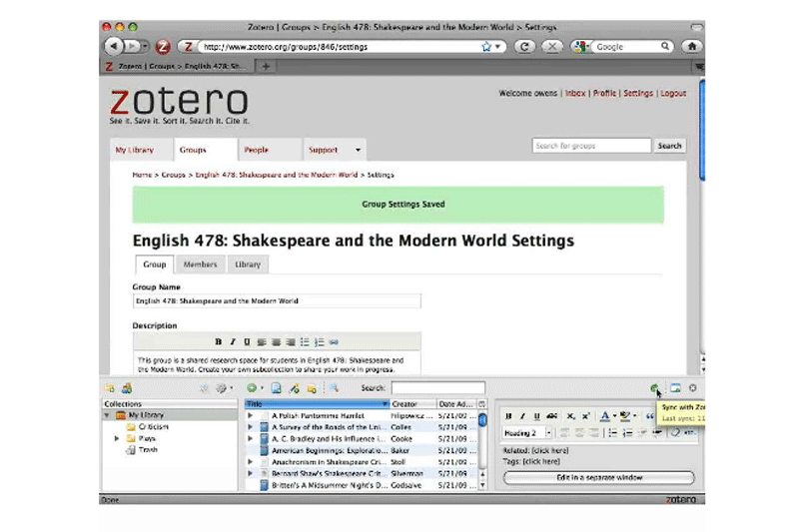Expand the Anachronism in Shakespeare item
The image size is (799, 532).
251,462
